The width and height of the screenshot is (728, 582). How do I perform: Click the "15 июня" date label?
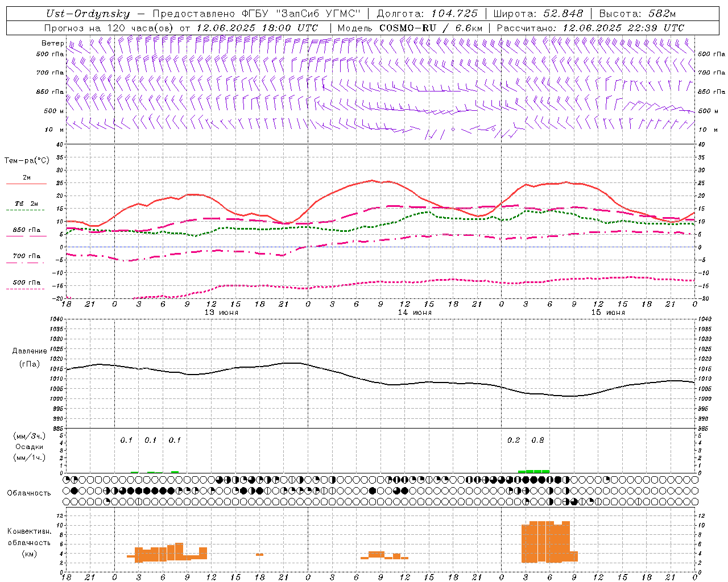608,313
